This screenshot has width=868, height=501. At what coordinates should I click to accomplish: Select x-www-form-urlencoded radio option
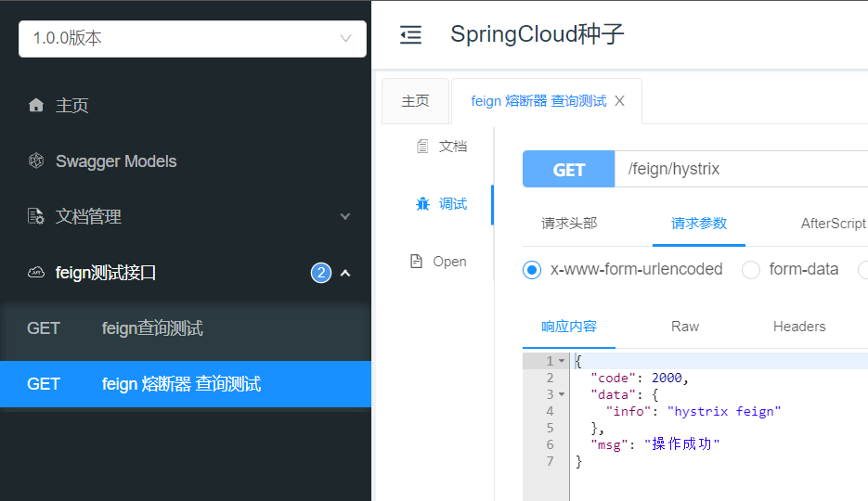pos(532,270)
